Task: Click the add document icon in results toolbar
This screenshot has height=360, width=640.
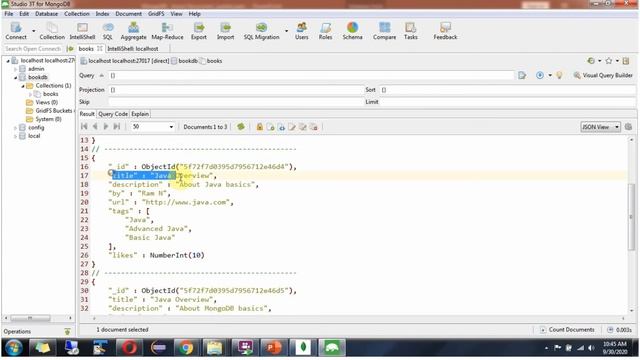Action: pos(270,127)
